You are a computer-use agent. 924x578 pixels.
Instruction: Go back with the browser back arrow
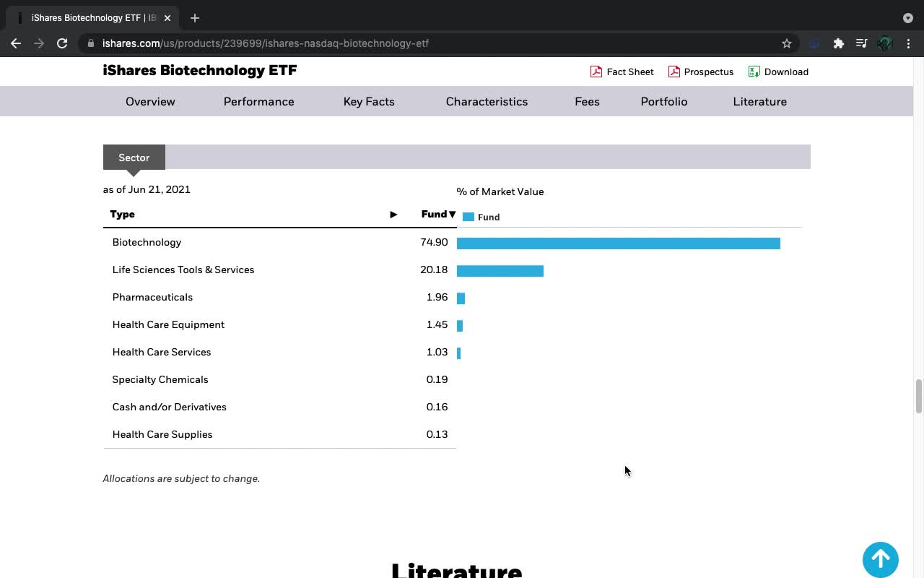[x=16, y=43]
